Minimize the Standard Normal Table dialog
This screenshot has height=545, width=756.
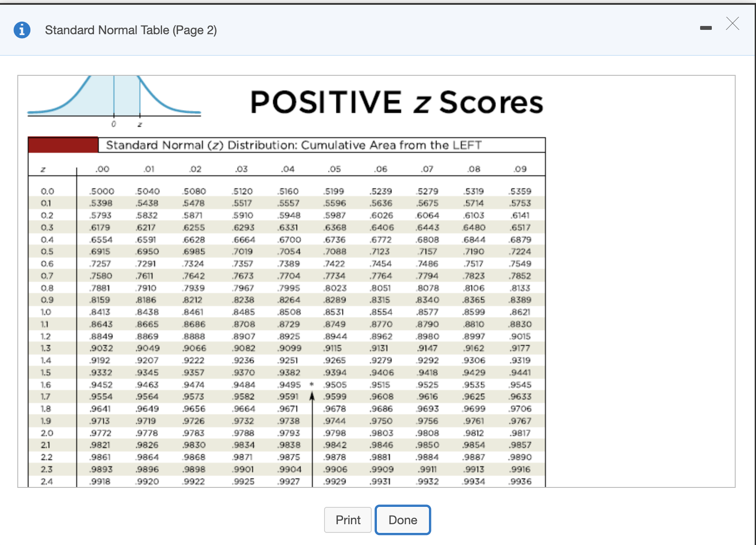tap(706, 28)
